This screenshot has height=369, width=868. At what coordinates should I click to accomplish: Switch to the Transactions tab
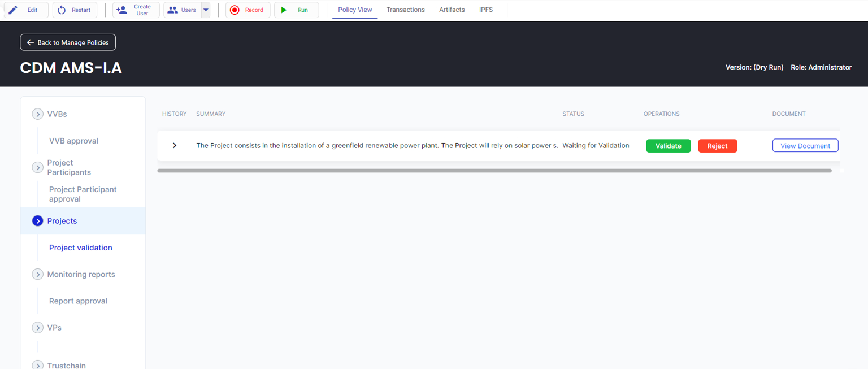[x=405, y=10]
